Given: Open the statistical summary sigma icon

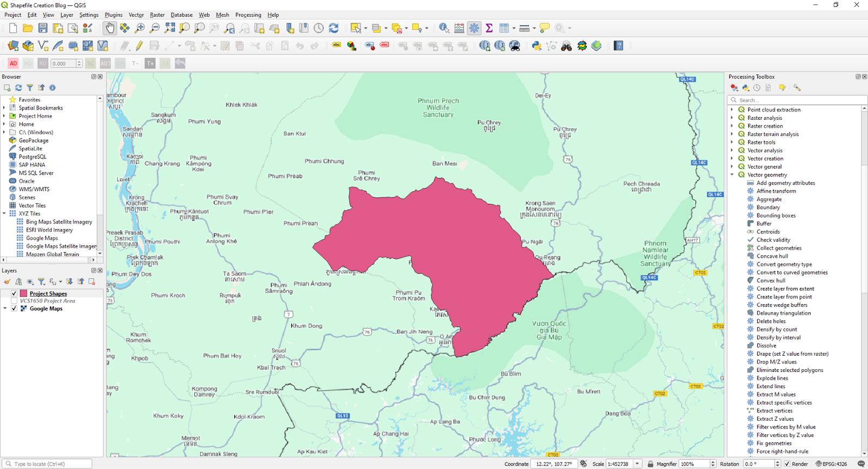Looking at the screenshot, I should (489, 28).
